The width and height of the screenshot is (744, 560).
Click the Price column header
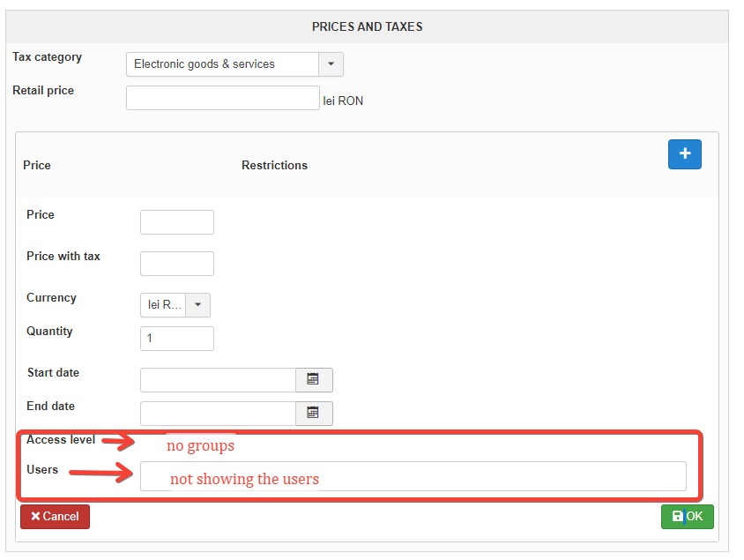tap(37, 165)
